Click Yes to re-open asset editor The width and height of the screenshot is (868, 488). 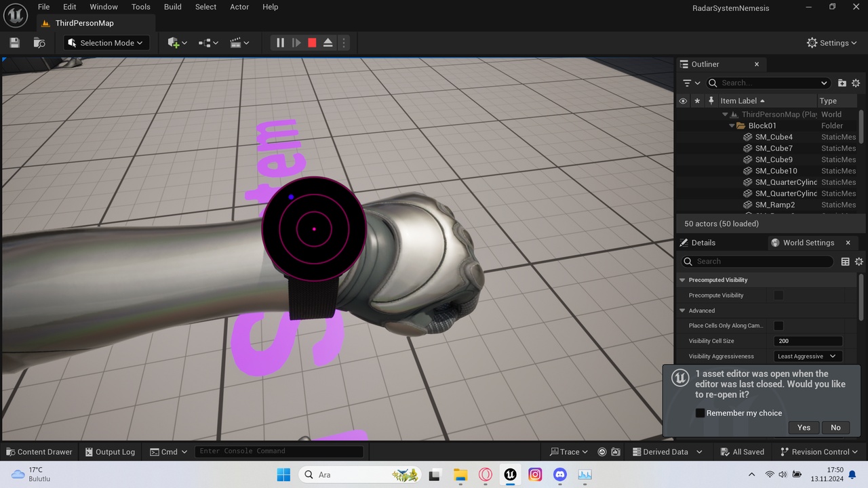(804, 427)
